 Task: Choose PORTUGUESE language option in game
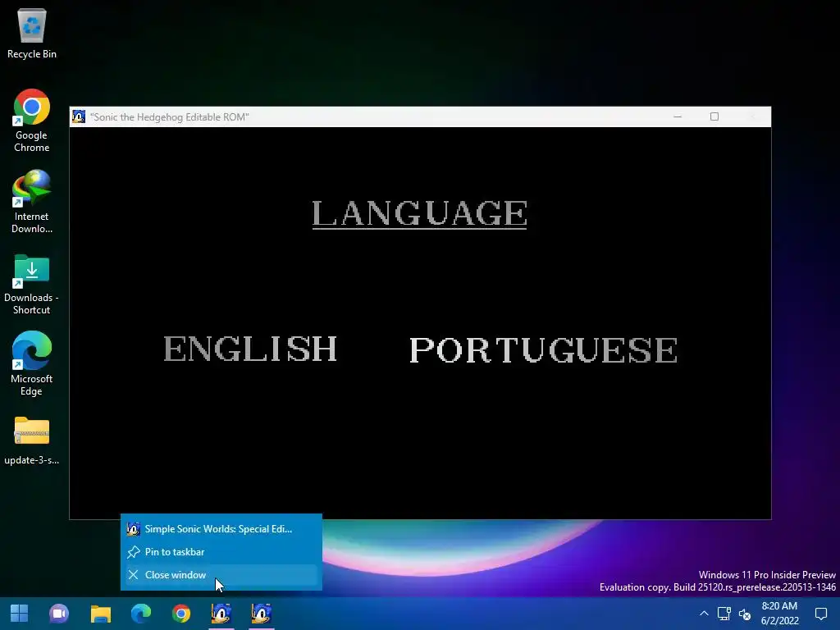[543, 349]
